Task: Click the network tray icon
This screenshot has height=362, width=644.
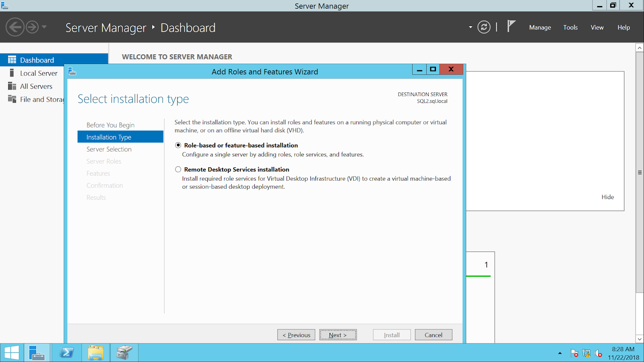Action: click(x=586, y=353)
